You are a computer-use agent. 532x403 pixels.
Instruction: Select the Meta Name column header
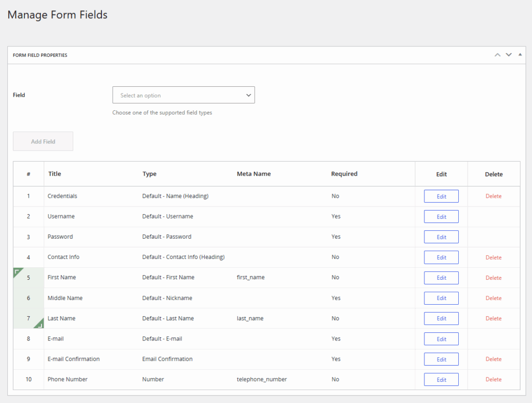click(254, 174)
